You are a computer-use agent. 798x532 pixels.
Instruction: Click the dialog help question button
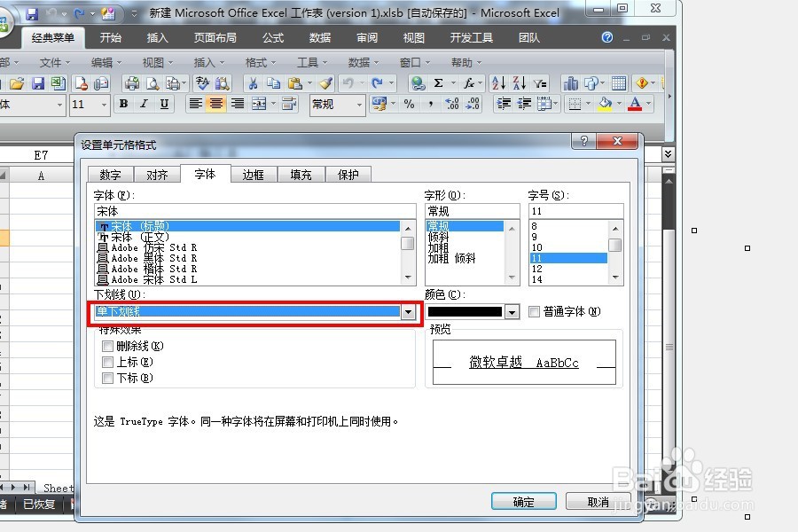583,141
